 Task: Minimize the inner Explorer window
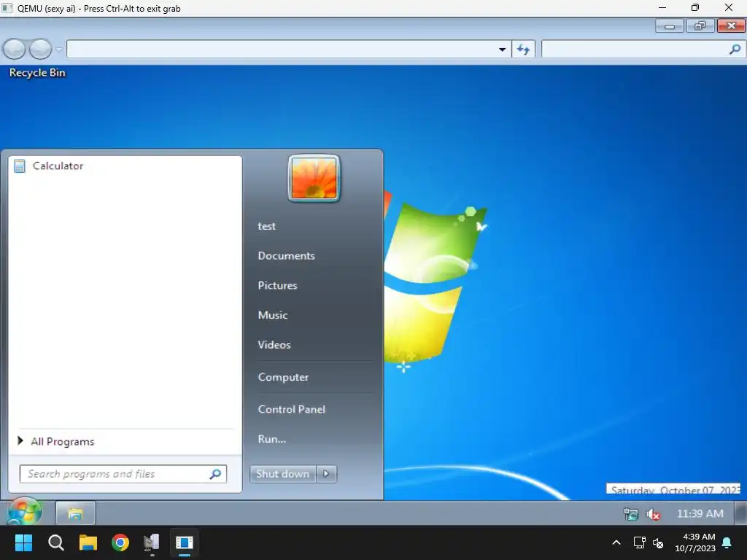coord(670,26)
